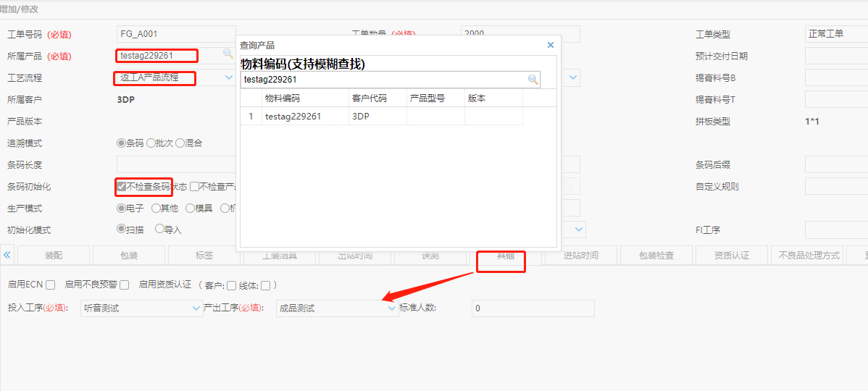Switch to the 装配 tab
Viewport: 868px width, 391px height.
pyautogui.click(x=54, y=256)
